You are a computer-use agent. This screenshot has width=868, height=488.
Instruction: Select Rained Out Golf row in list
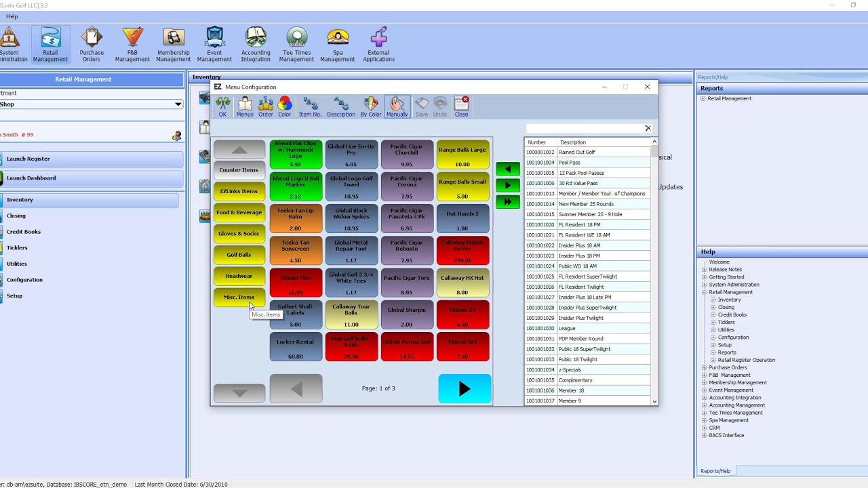pyautogui.click(x=587, y=152)
